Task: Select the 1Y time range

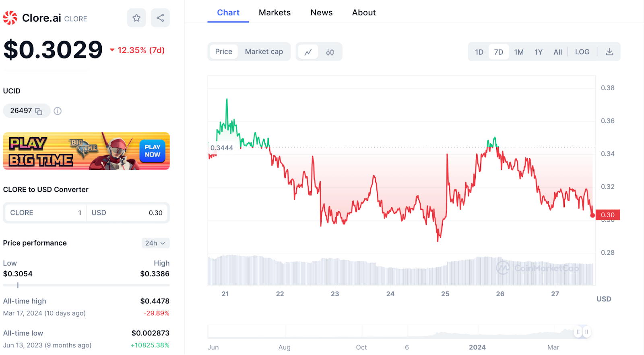Action: pyautogui.click(x=539, y=52)
